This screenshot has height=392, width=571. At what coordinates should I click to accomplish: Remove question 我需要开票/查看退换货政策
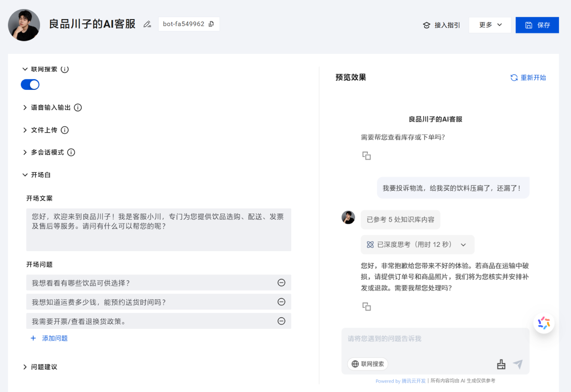(281, 321)
